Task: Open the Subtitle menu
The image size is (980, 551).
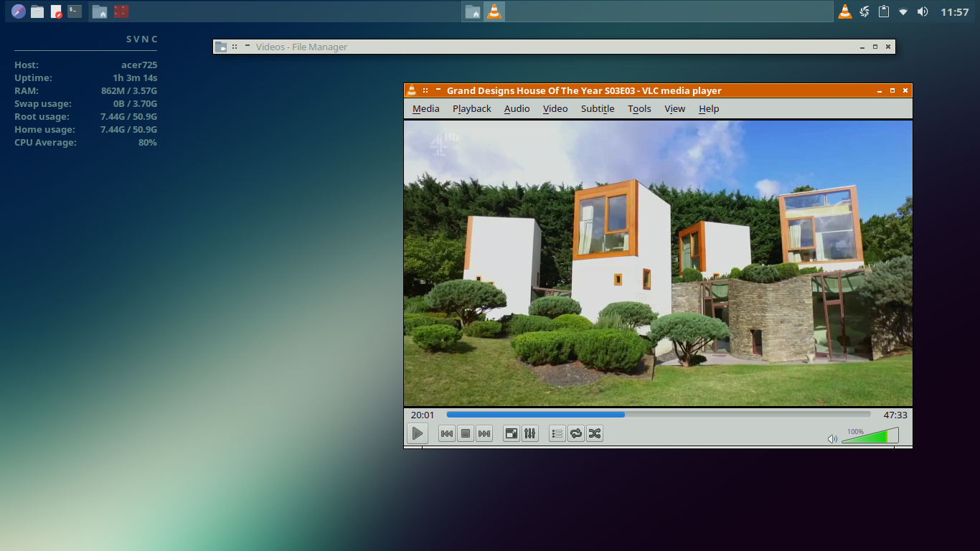Action: (x=598, y=109)
